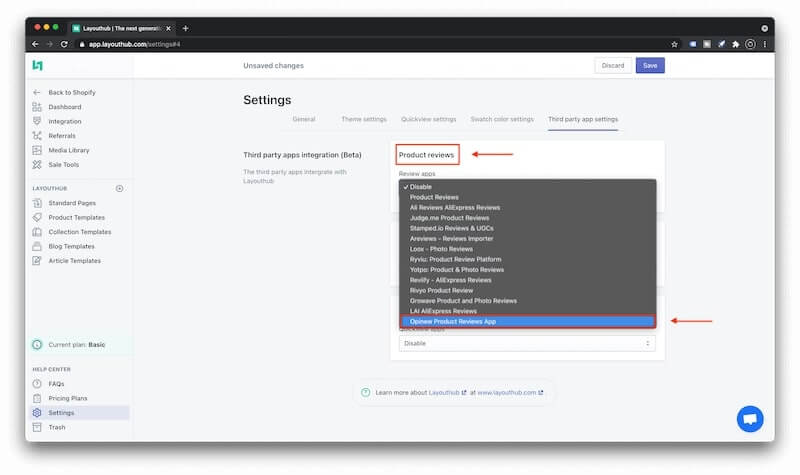Open a new browser tab
Viewport: 800px width, 475px height.
tap(185, 29)
